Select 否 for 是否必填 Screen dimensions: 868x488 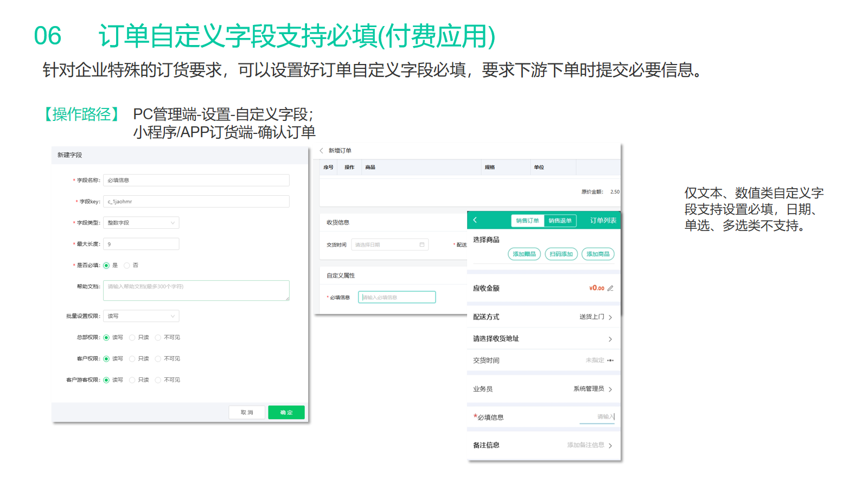pyautogui.click(x=127, y=266)
